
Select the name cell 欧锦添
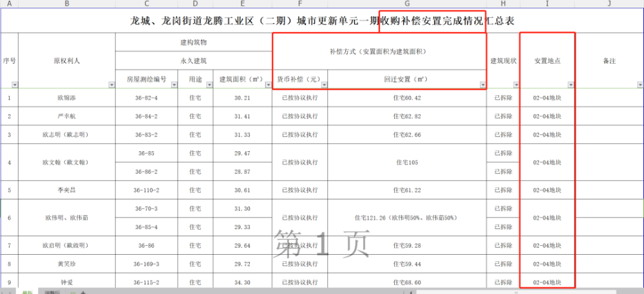click(x=67, y=98)
